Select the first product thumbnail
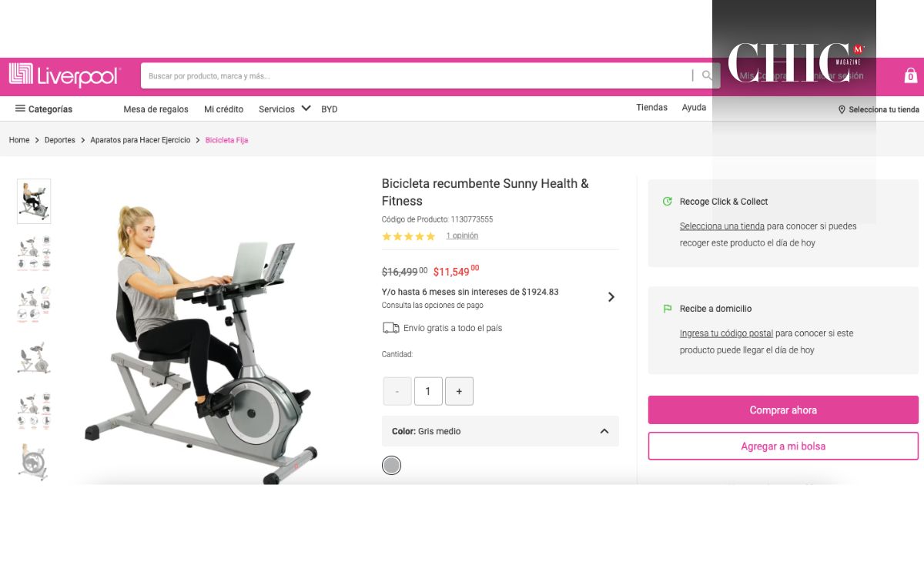This screenshot has height=575, width=924. pyautogui.click(x=34, y=202)
